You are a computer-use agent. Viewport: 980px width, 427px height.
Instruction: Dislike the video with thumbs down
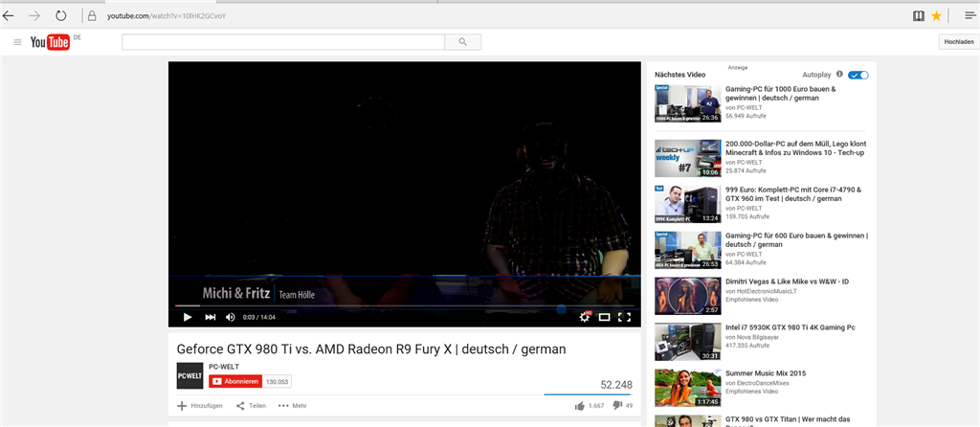coord(617,406)
